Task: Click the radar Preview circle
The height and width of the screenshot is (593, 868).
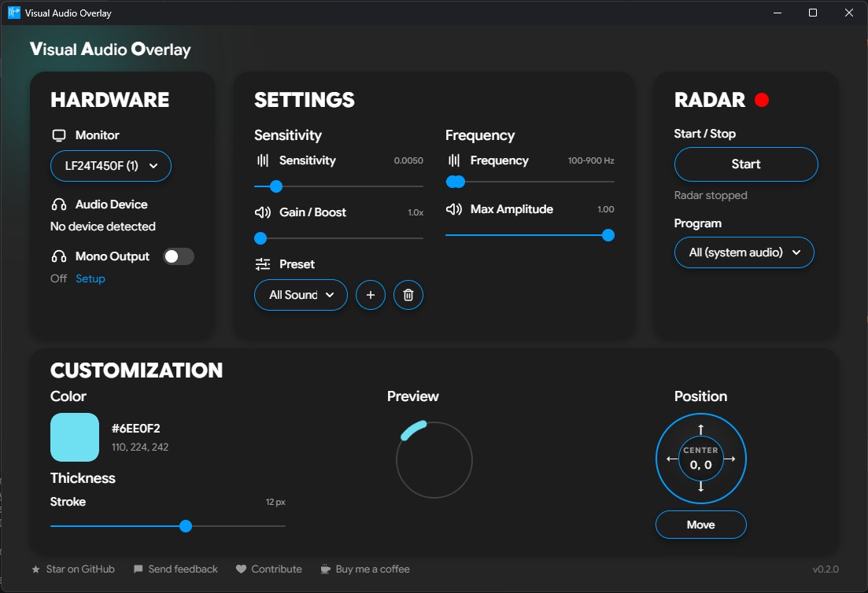Action: pos(434,459)
